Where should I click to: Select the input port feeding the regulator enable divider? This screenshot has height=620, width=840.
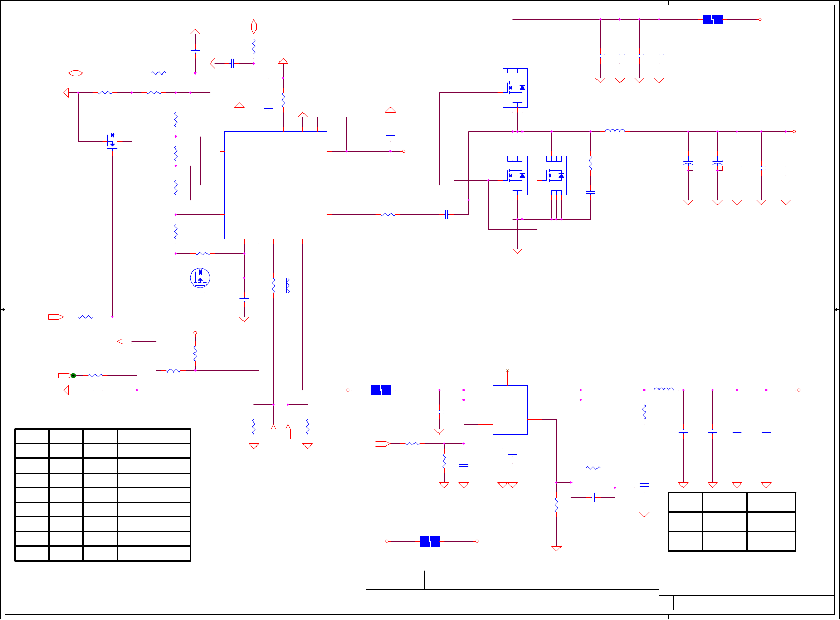[x=383, y=444]
